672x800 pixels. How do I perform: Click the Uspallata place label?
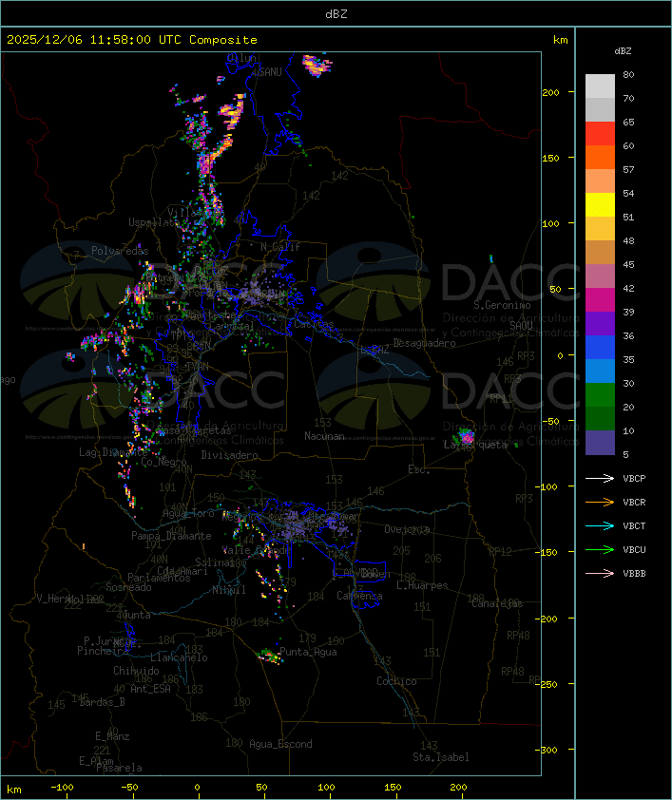[154, 222]
